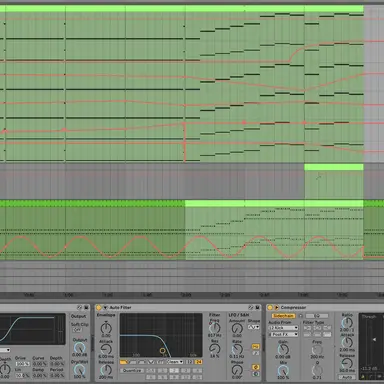Select the bandpass filter type in Auto Filter
The image size is (384, 384).
point(142,362)
